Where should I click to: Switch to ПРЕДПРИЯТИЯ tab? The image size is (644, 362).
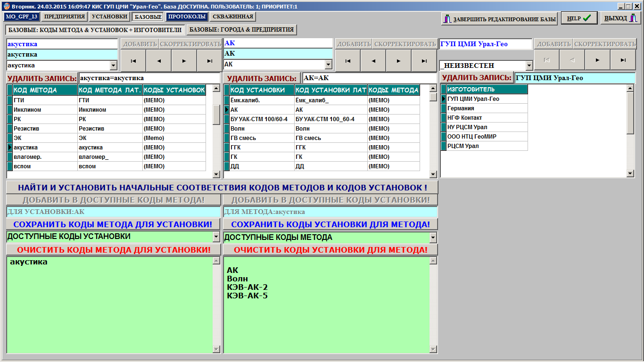pyautogui.click(x=65, y=16)
